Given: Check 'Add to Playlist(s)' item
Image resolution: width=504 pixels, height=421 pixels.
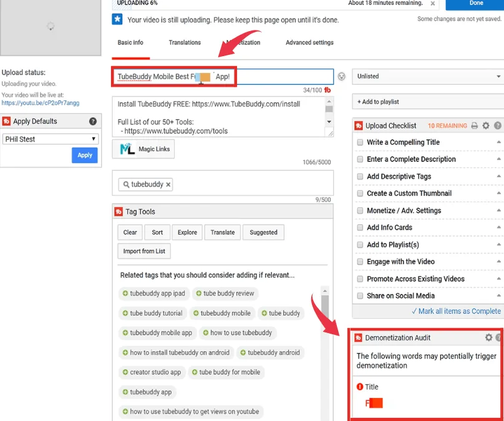Looking at the screenshot, I should (360, 244).
